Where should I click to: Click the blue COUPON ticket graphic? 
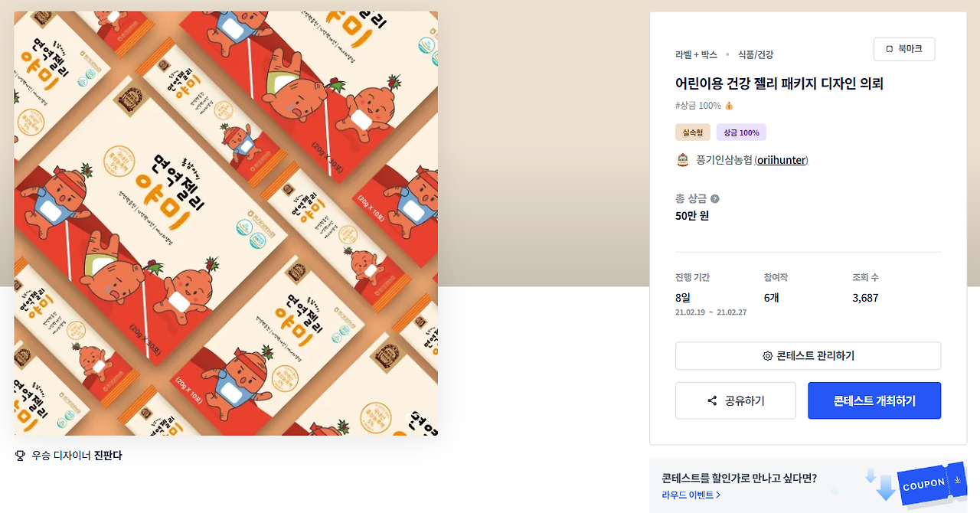tap(933, 484)
